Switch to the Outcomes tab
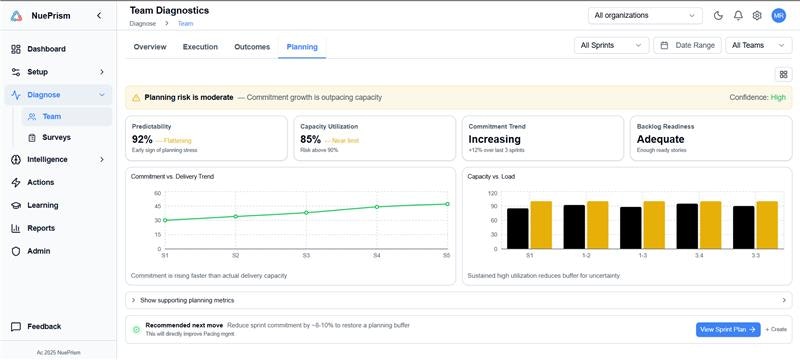800x360 pixels. coord(252,47)
